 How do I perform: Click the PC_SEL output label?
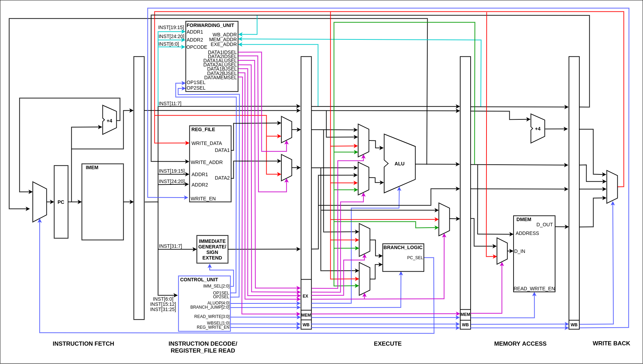(415, 258)
